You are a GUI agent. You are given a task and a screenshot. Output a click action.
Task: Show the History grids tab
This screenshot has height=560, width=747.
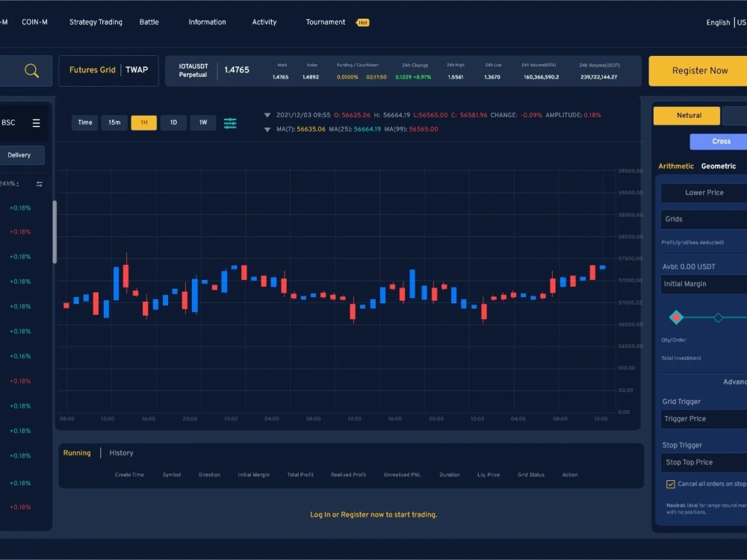coord(121,453)
